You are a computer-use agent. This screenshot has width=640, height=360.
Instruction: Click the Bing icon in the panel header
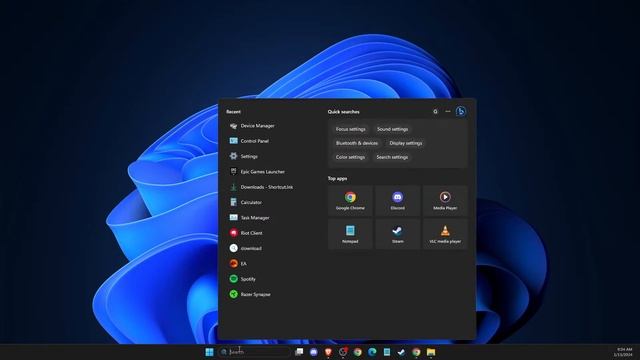pyautogui.click(x=461, y=111)
